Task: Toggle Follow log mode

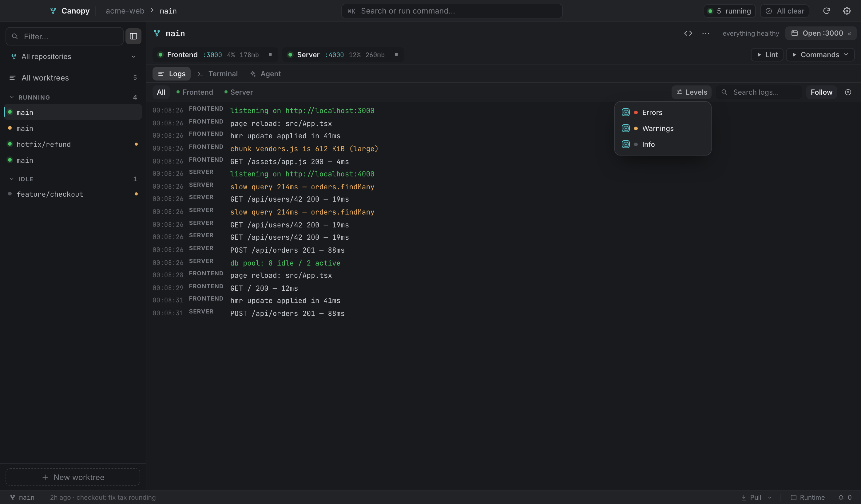Action: (x=821, y=92)
